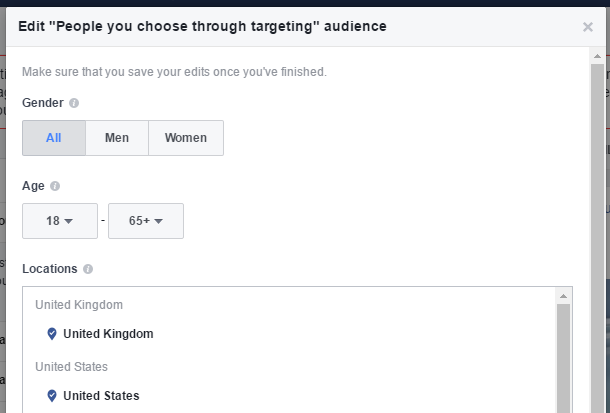Click the main dialog vertical scrollbar
Screen dimensions: 610x413
(597, 238)
